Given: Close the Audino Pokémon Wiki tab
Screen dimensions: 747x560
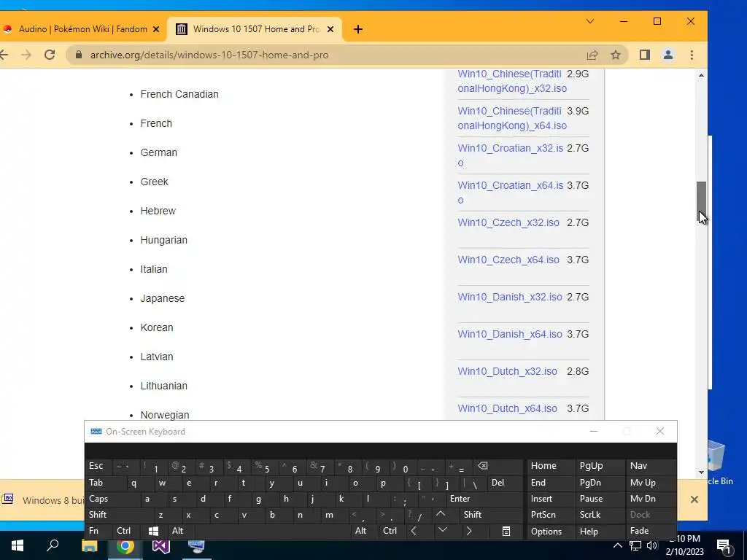Looking at the screenshot, I should coord(156,29).
